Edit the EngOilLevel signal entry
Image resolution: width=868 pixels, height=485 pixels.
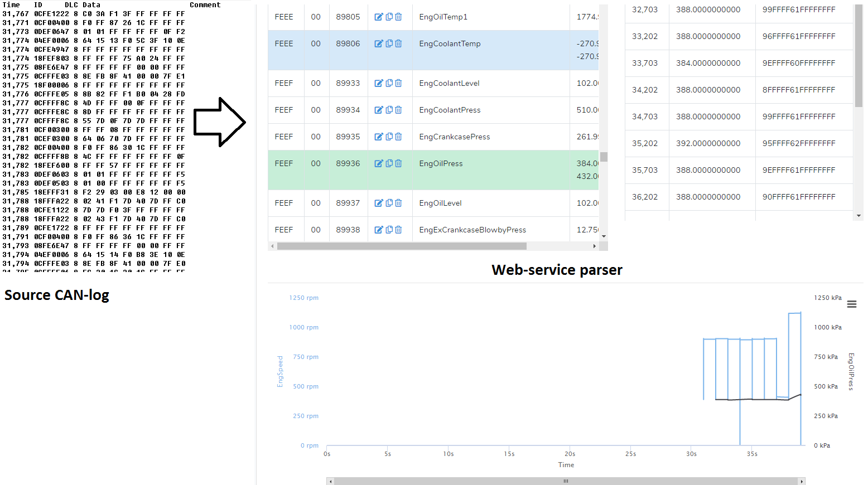[379, 203]
